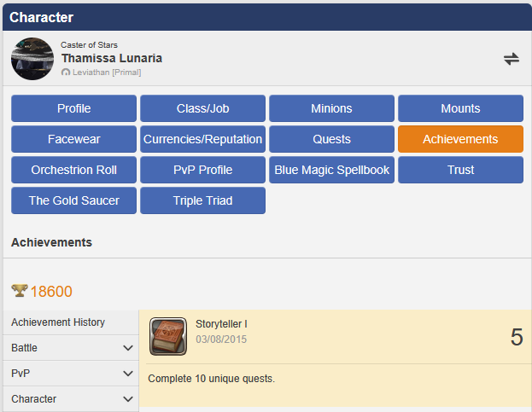The image size is (532, 412).
Task: Open the Quests section
Action: 332,139
